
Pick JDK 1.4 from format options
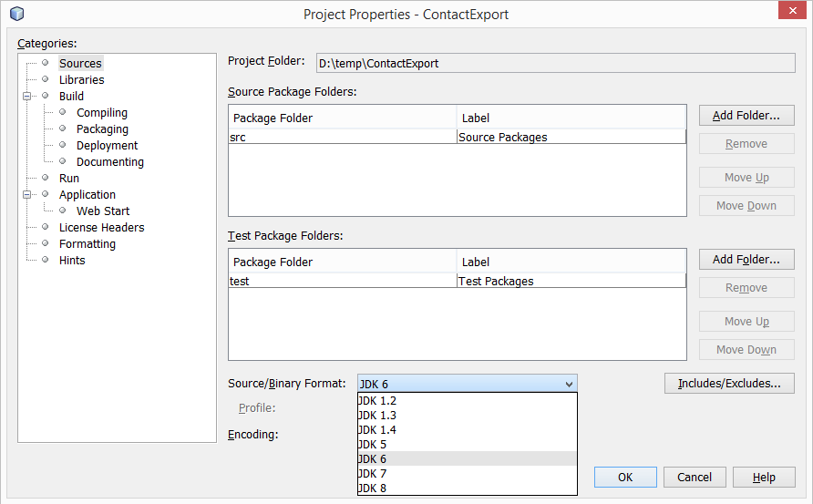click(x=377, y=429)
